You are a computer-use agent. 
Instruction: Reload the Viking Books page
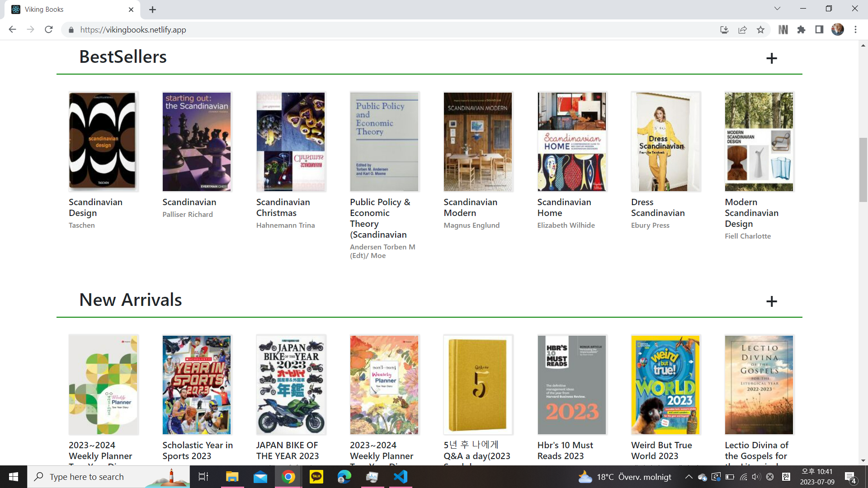click(x=49, y=30)
